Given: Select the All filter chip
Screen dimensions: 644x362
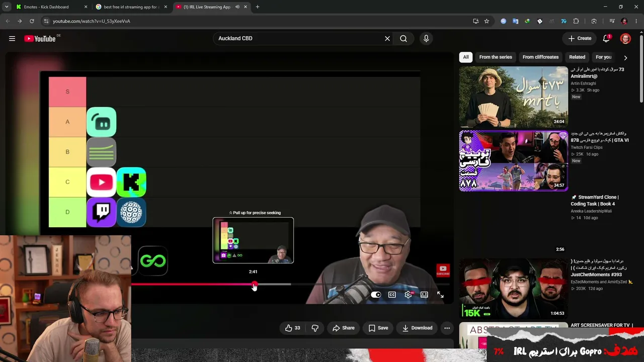Looking at the screenshot, I should click(x=466, y=57).
